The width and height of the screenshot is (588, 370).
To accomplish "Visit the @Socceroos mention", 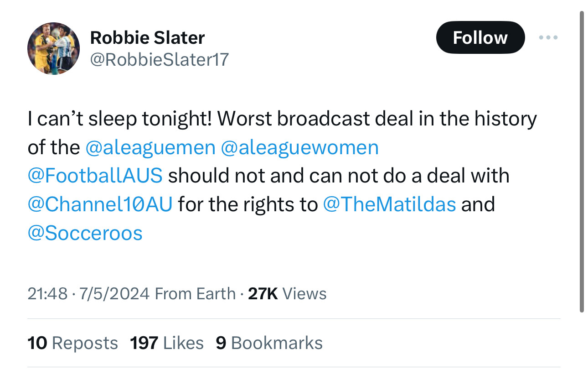I will click(x=85, y=233).
